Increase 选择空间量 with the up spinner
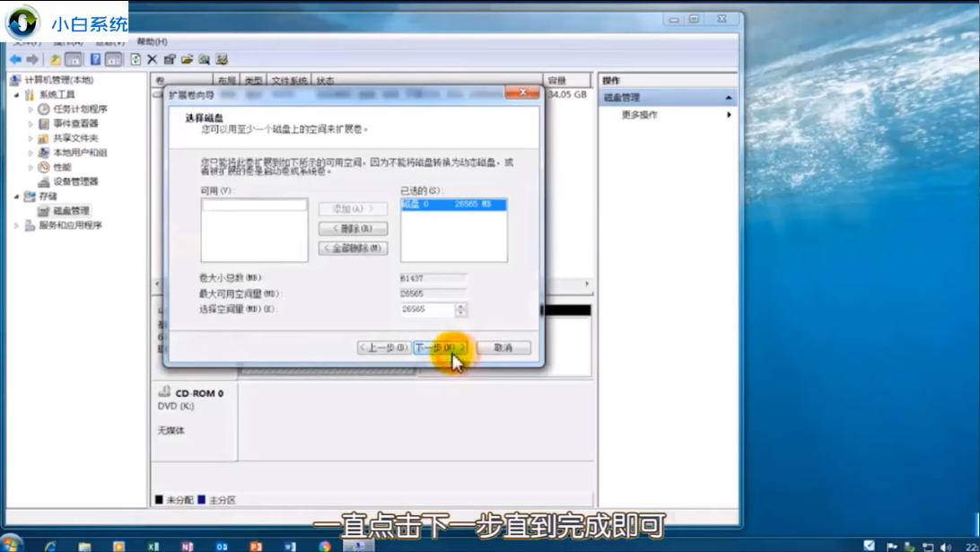The height and width of the screenshot is (552, 980). pyautogui.click(x=460, y=306)
